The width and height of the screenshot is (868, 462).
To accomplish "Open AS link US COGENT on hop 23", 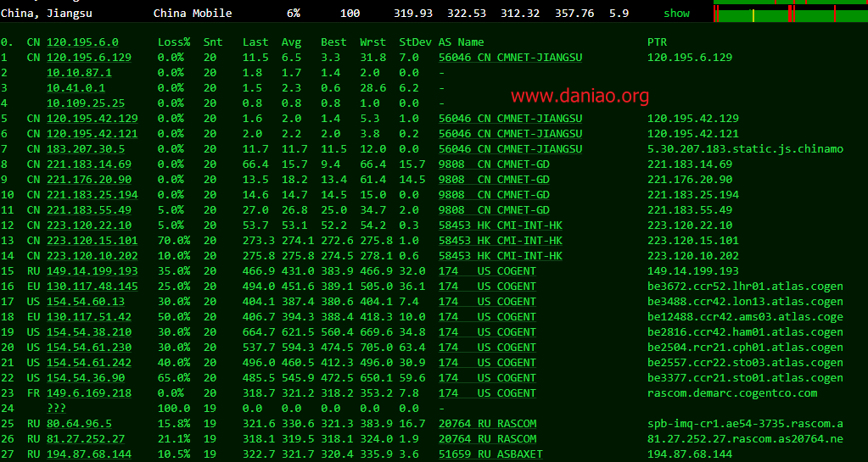I will coord(487,393).
